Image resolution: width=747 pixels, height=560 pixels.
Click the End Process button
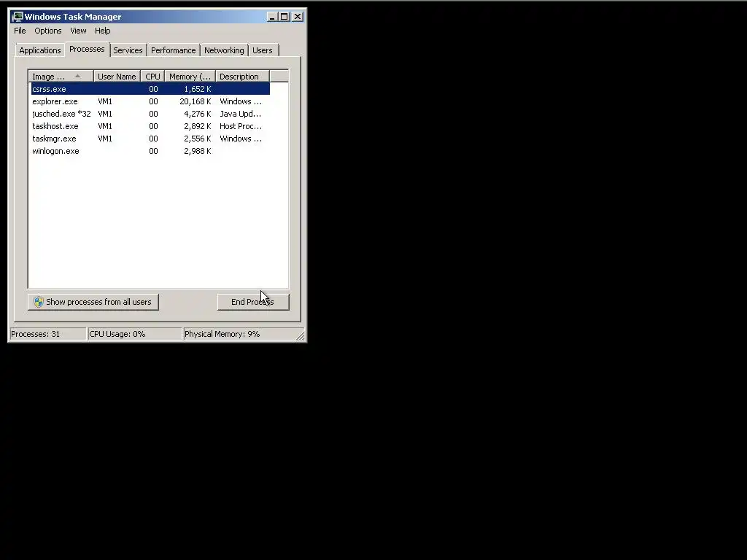click(253, 302)
